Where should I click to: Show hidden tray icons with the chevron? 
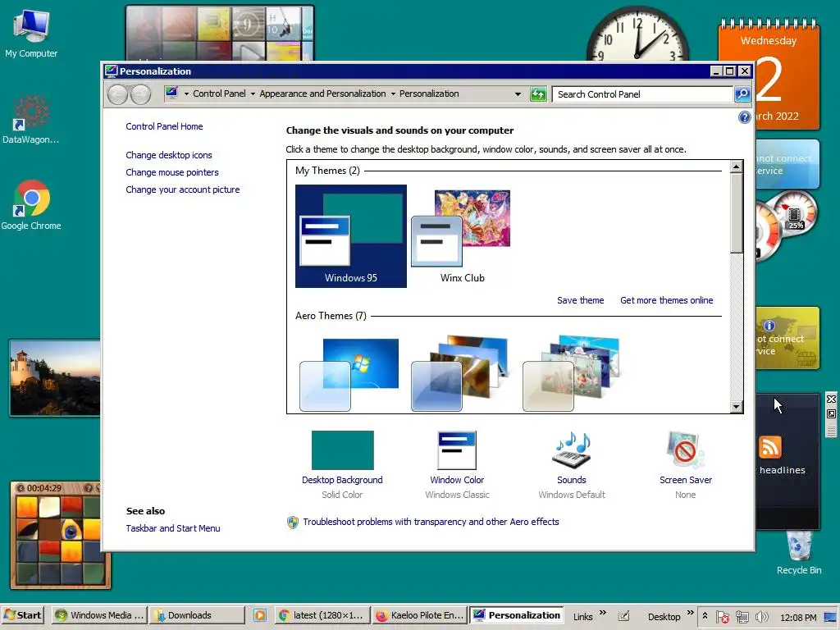tap(705, 616)
